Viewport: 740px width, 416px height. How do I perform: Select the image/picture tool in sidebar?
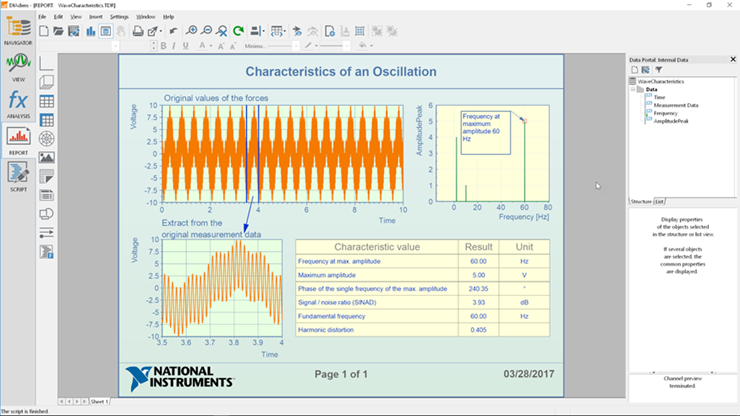[46, 157]
